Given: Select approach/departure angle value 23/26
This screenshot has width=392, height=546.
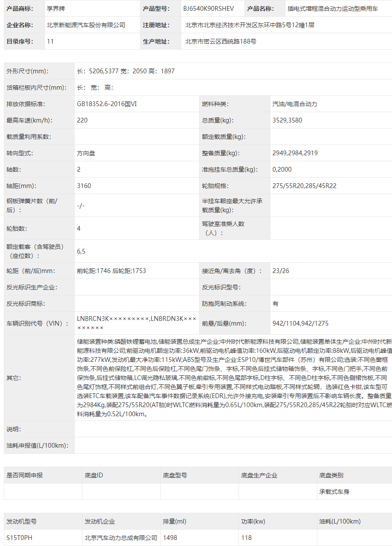Looking at the screenshot, I should click(x=281, y=271).
